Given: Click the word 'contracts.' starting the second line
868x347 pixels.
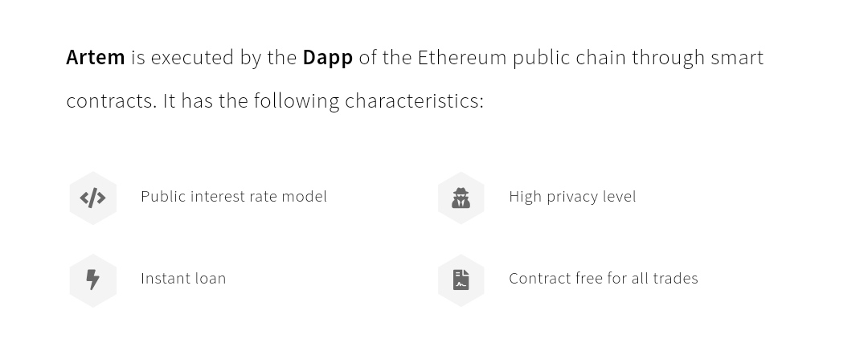Looking at the screenshot, I should coord(111,100).
